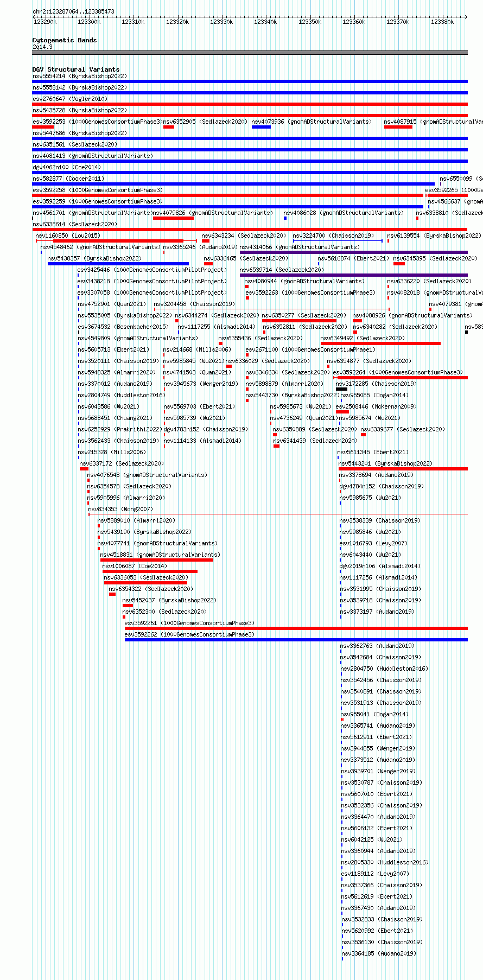Select esv3425446 (1000GenomesConsortiumPilotProject) label
The image size is (483, 980).
(152, 270)
